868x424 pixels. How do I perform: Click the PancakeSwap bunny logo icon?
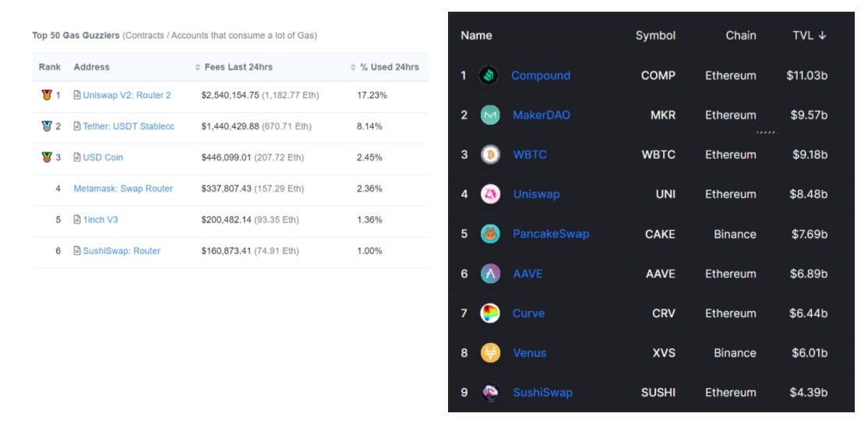[x=490, y=234]
